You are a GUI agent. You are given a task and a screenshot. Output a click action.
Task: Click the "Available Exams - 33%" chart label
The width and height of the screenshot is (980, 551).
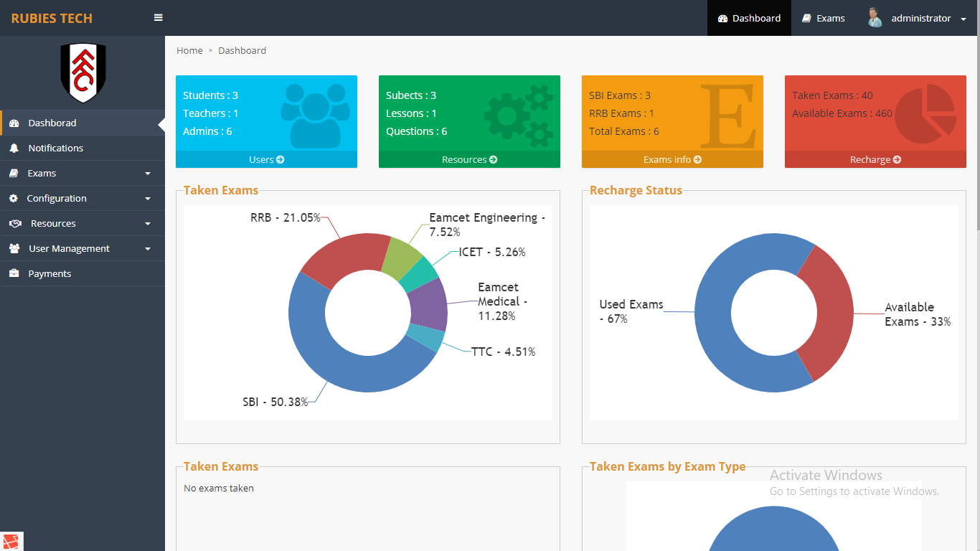918,314
